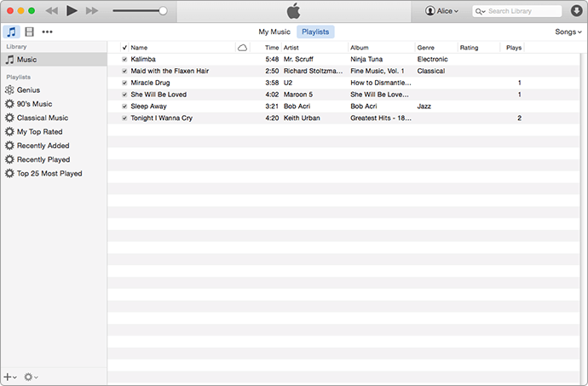Viewport: 588px width, 386px height.
Task: Switch to the My Music tab
Action: click(x=274, y=32)
